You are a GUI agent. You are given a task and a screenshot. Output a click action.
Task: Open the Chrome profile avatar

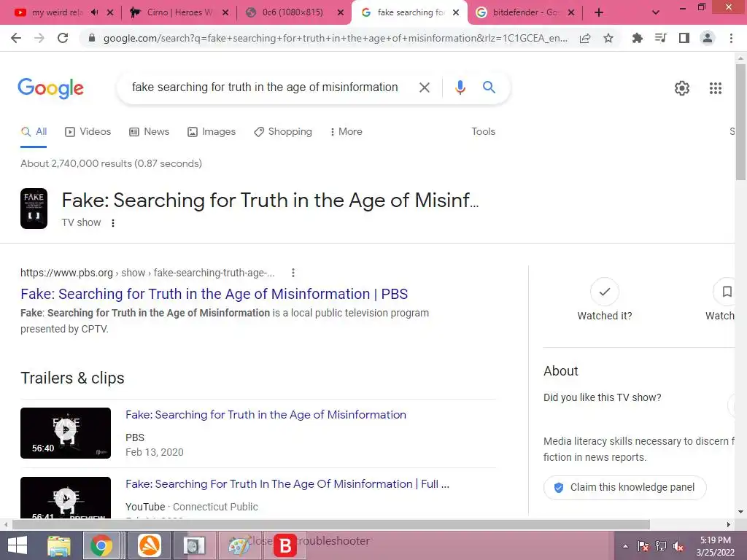pyautogui.click(x=708, y=38)
